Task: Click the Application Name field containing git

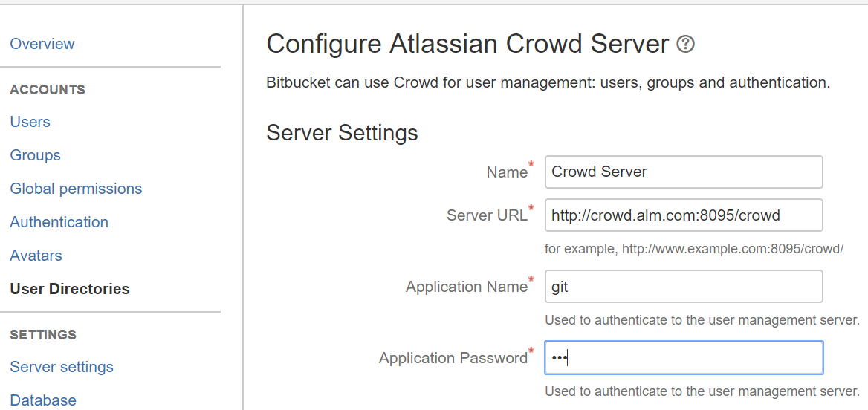Action: (683, 287)
